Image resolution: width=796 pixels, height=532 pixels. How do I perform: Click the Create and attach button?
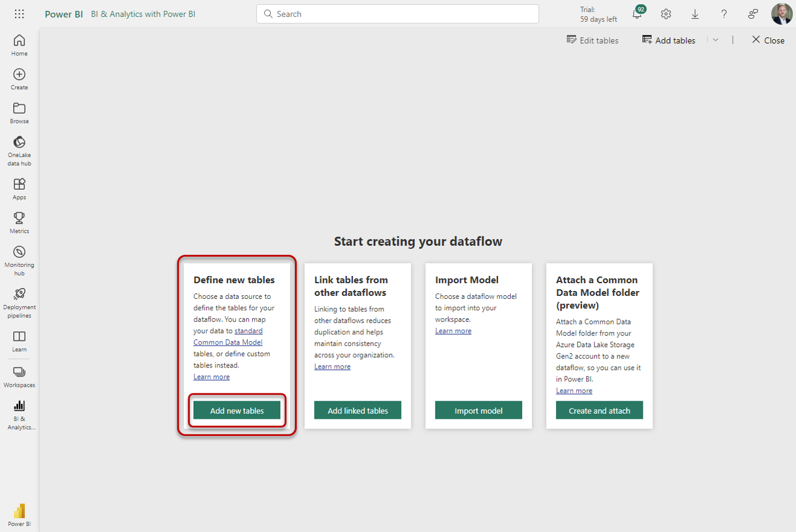(x=599, y=411)
